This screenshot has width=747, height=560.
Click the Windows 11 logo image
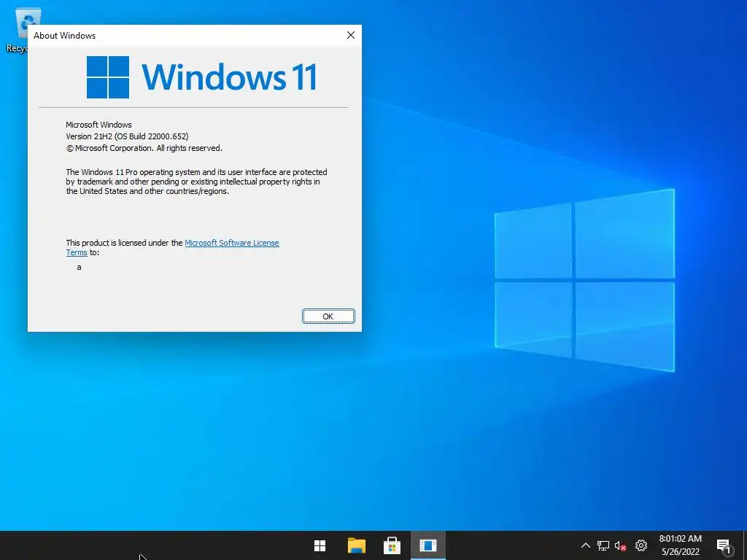201,77
